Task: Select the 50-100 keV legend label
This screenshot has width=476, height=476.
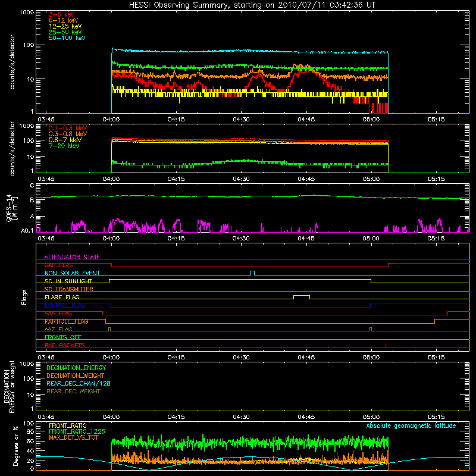Action: click(67, 38)
